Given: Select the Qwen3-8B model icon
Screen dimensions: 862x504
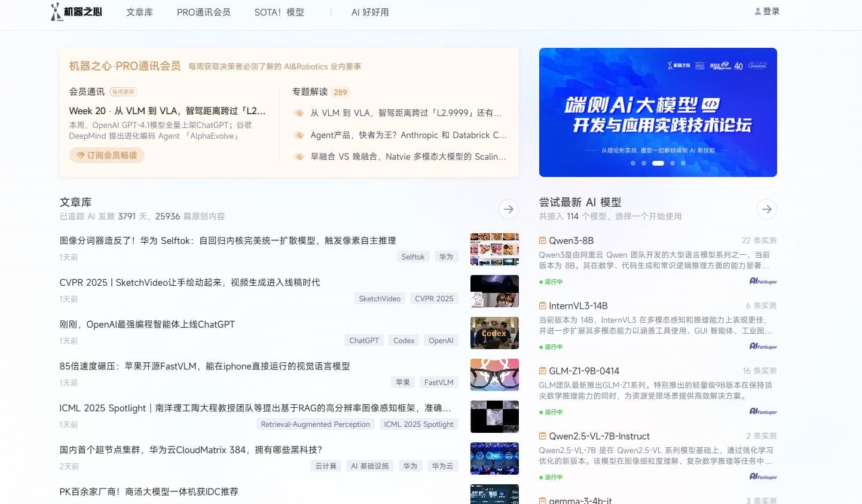Looking at the screenshot, I should (541, 240).
